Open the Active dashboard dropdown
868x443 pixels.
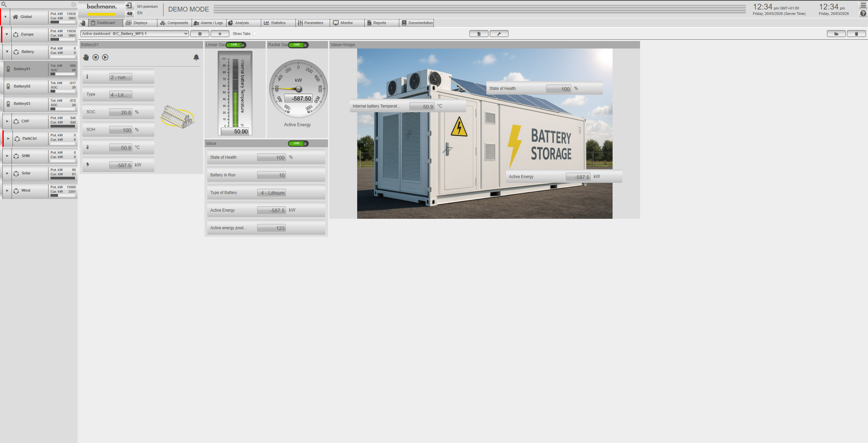click(134, 34)
